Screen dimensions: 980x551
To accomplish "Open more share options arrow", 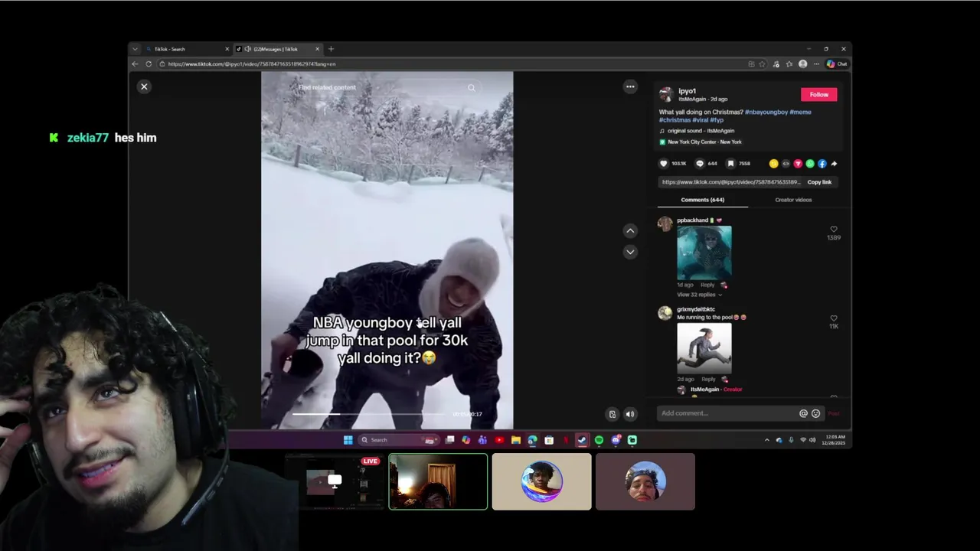I will coord(834,163).
